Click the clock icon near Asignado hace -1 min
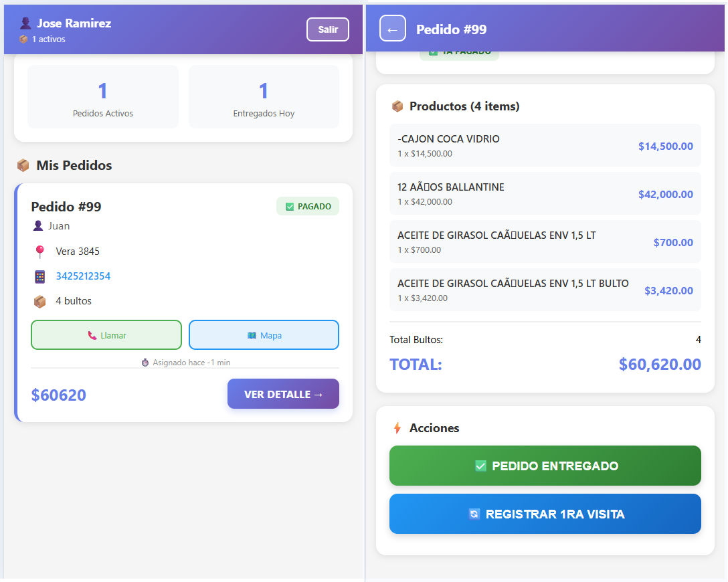 (x=145, y=362)
